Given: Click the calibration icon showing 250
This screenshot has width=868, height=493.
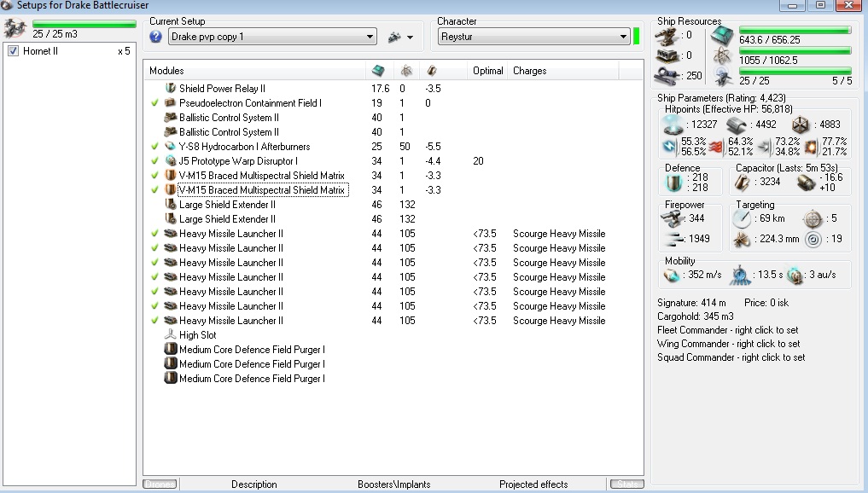Looking at the screenshot, I should tap(667, 76).
